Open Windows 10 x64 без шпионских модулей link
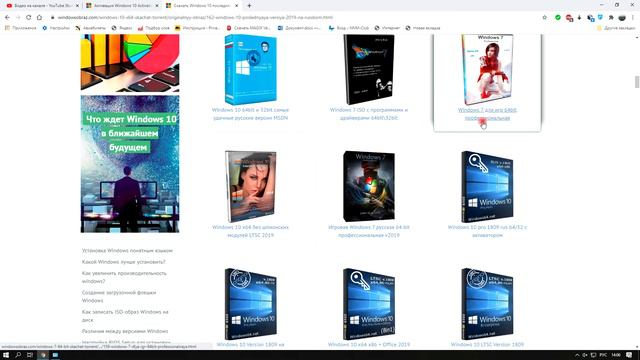 click(251, 231)
